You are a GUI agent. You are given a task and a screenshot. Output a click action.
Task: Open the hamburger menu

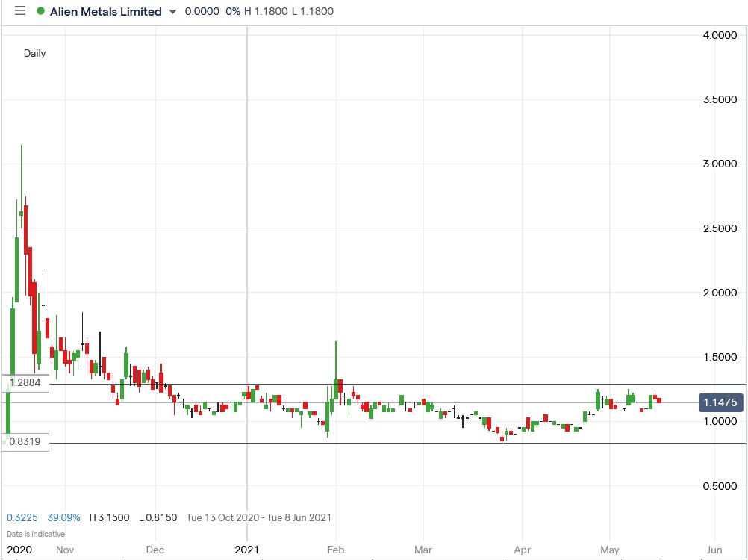20,11
